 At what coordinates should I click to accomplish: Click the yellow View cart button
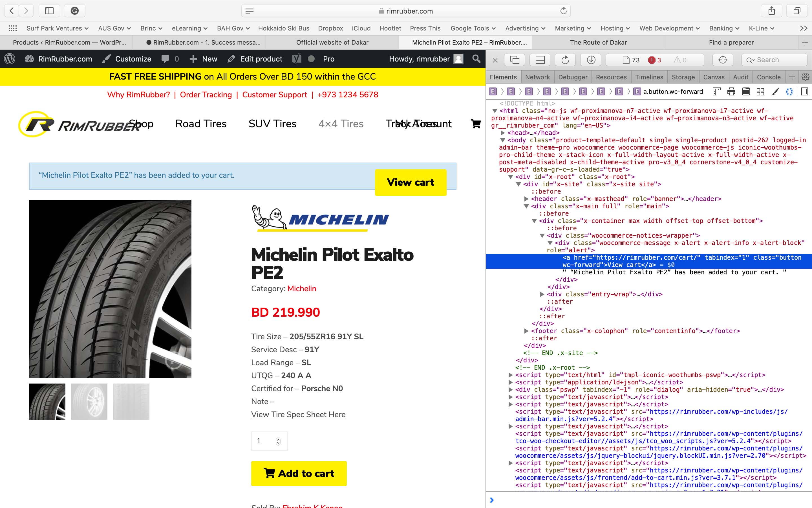click(x=410, y=182)
